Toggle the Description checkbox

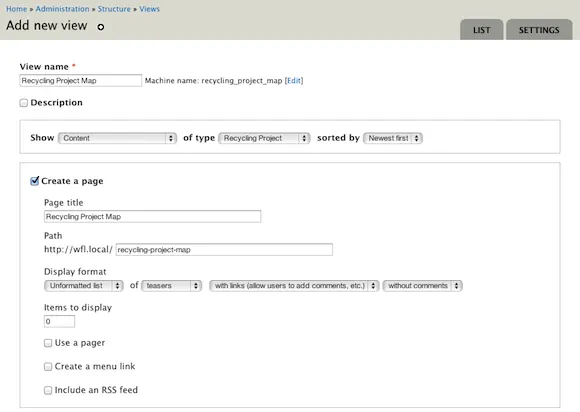pos(24,103)
